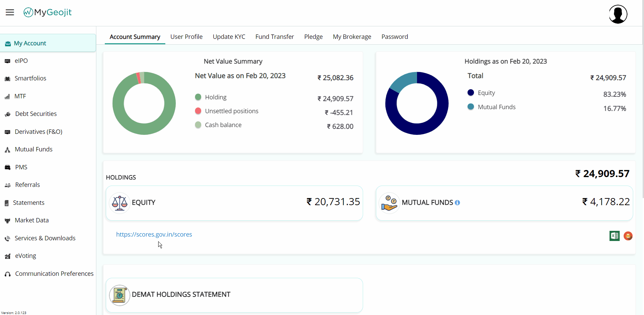The width and height of the screenshot is (644, 315).
Task: Open the My Brokerage tab
Action: coord(352,37)
